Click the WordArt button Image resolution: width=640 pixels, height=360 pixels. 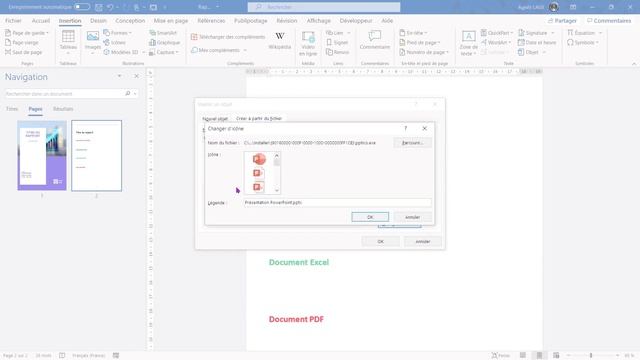tap(496, 42)
